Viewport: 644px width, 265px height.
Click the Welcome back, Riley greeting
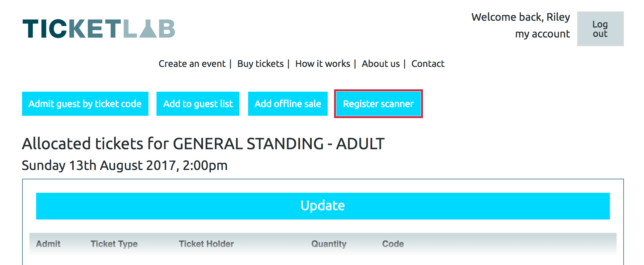click(520, 17)
